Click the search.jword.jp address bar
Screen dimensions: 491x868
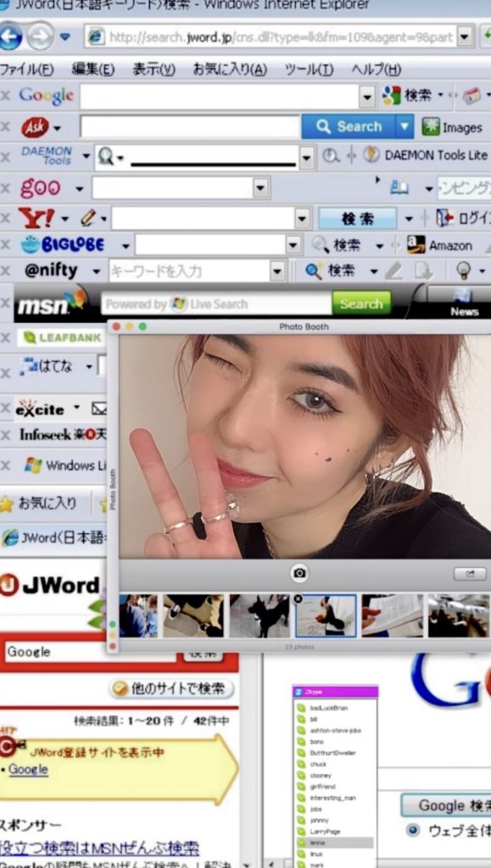click(271, 37)
